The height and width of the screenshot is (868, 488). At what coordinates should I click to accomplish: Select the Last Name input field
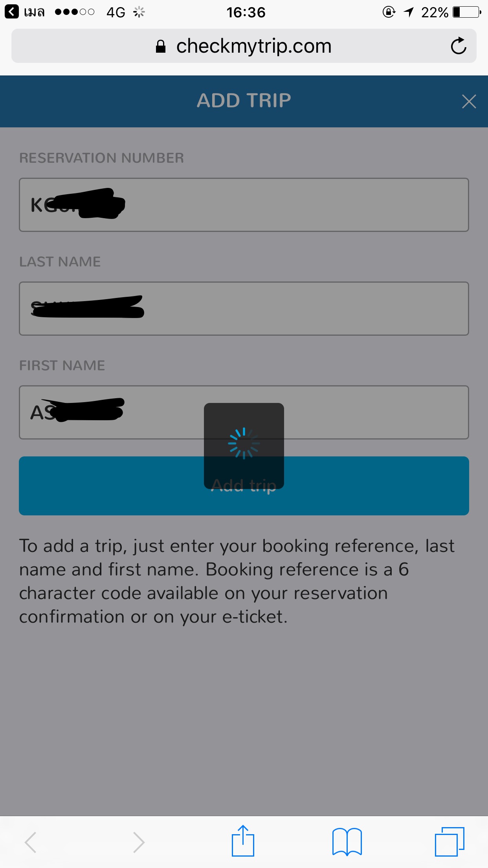244,309
